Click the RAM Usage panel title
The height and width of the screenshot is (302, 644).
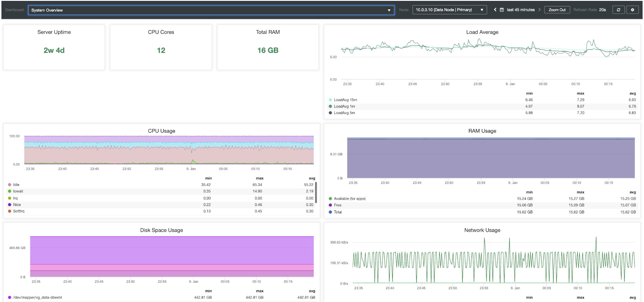[x=482, y=131]
